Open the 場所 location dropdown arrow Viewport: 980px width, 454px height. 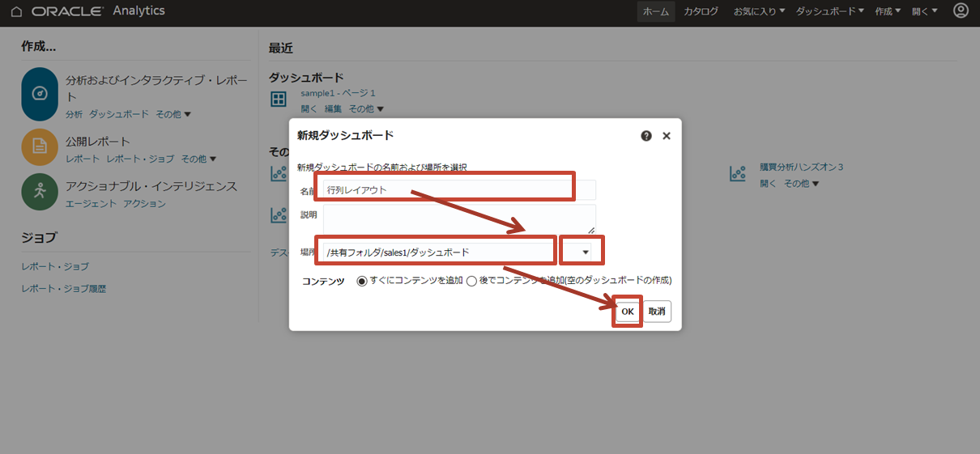(586, 252)
